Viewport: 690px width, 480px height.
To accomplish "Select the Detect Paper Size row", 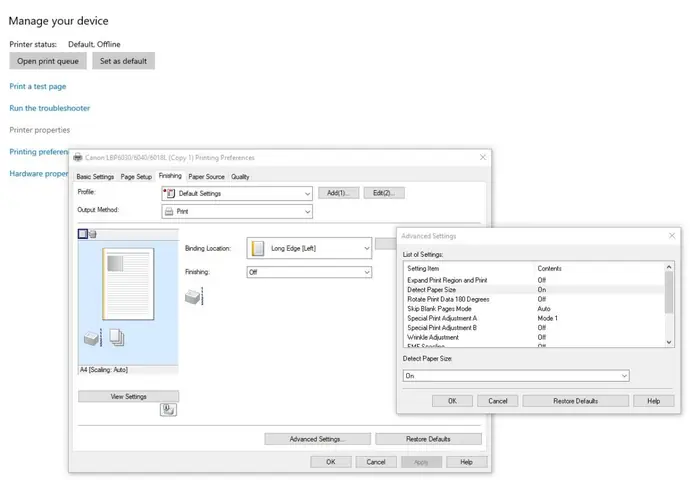I will click(534, 289).
